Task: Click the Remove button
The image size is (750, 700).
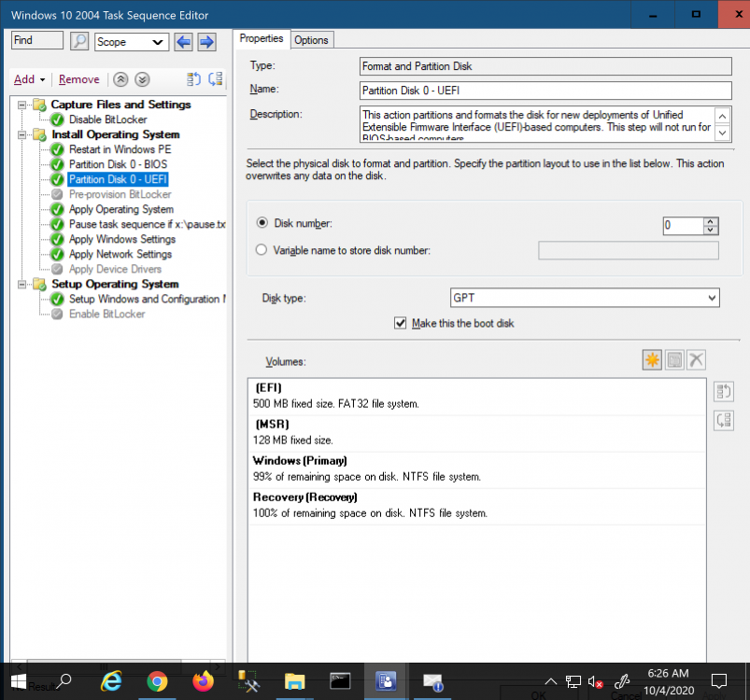Action: [79, 79]
